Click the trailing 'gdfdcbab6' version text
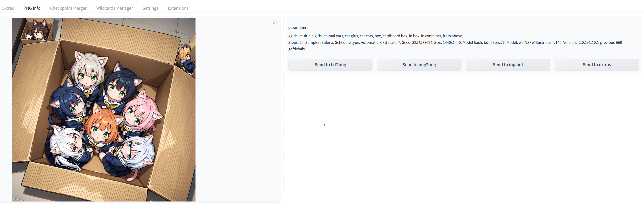This screenshot has width=644, height=209. coord(297,49)
